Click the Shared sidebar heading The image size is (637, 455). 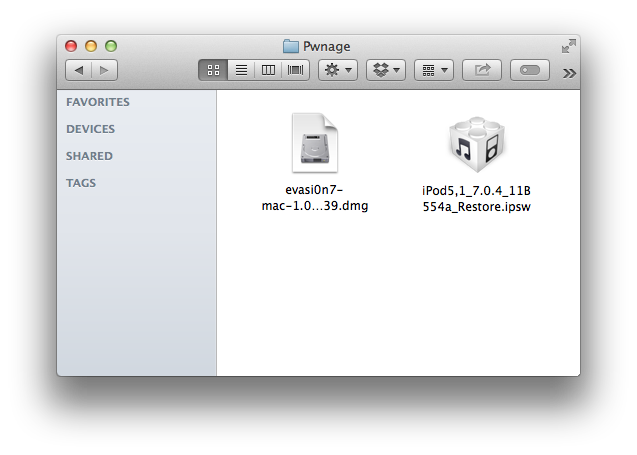click(x=89, y=156)
